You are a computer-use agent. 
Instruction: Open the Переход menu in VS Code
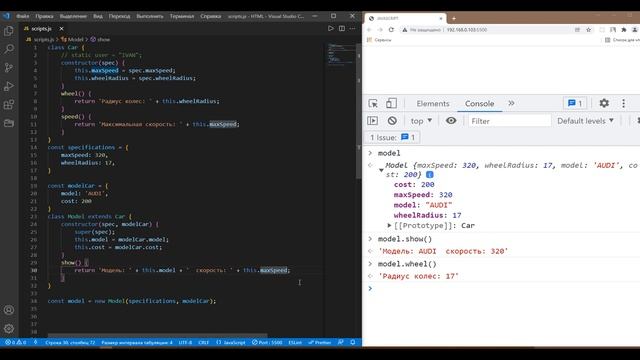[119, 16]
